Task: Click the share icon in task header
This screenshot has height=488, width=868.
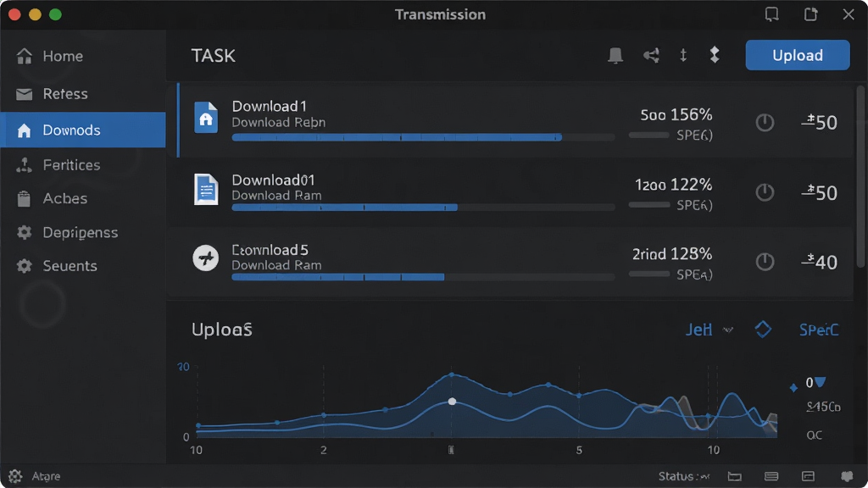Action: point(651,55)
